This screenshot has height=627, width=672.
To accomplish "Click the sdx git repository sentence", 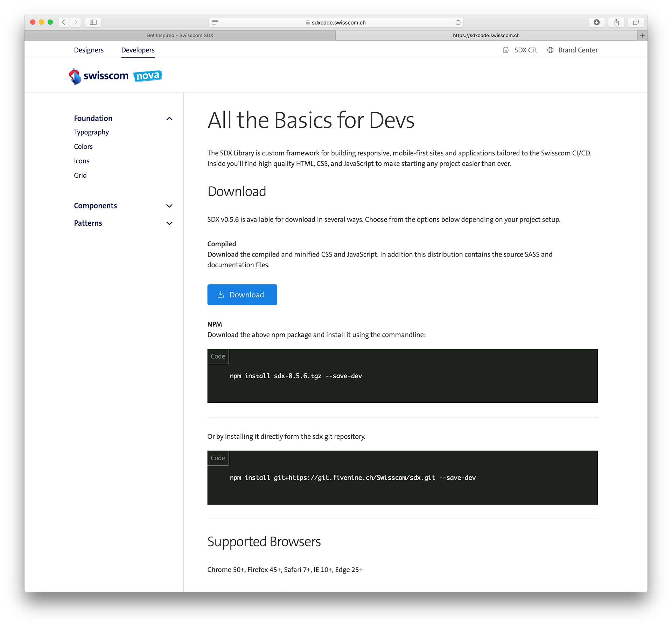I will (286, 437).
